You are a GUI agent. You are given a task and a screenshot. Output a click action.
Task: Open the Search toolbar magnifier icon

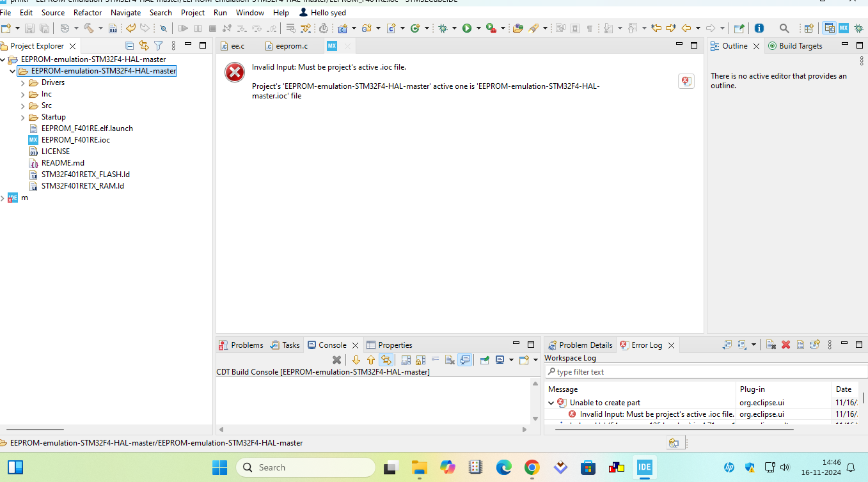tap(784, 28)
